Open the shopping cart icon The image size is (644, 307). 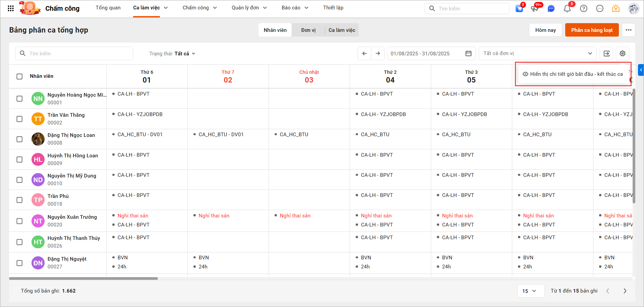click(x=519, y=8)
